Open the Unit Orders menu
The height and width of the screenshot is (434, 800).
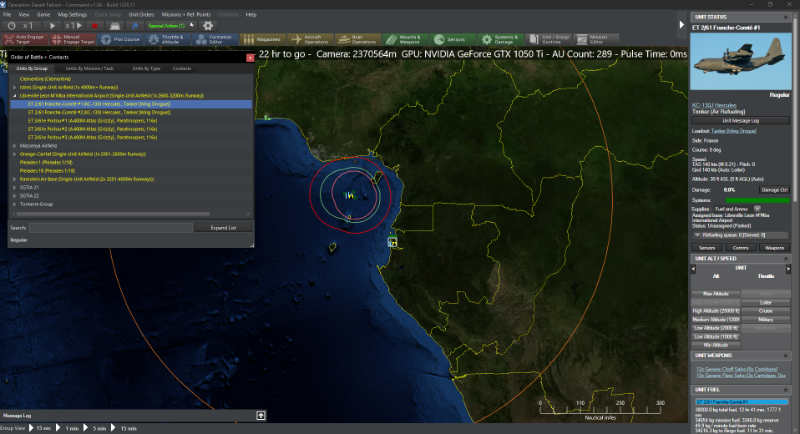[141, 14]
